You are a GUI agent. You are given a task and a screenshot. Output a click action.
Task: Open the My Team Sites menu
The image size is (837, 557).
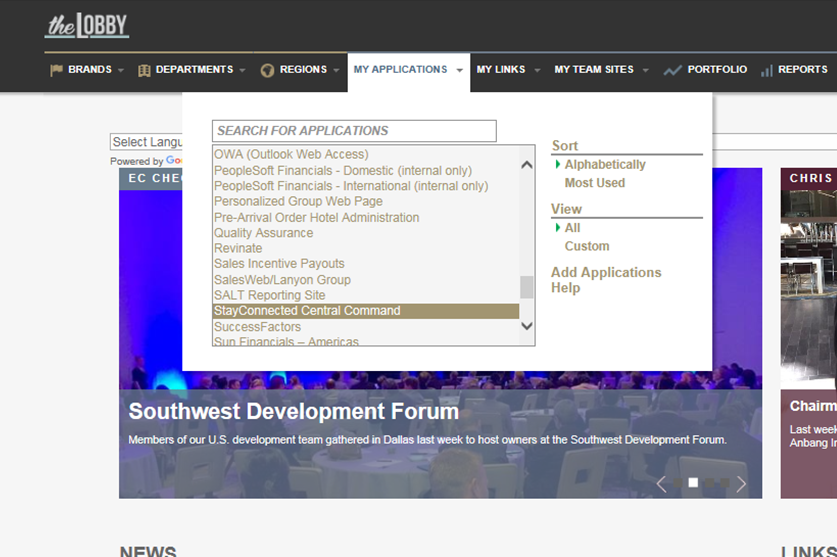[x=594, y=69]
